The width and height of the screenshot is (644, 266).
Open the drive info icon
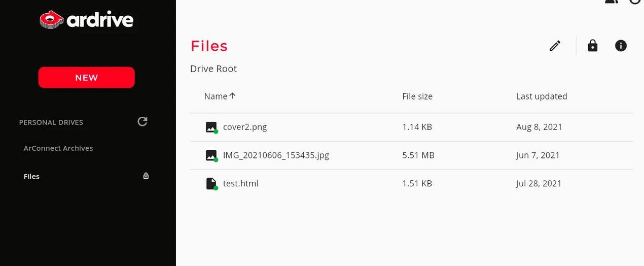pos(621,46)
